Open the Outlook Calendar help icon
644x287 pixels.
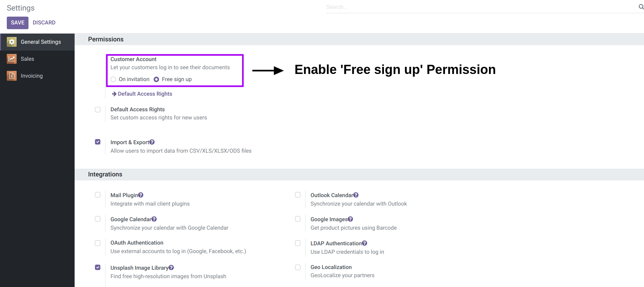coord(356,195)
